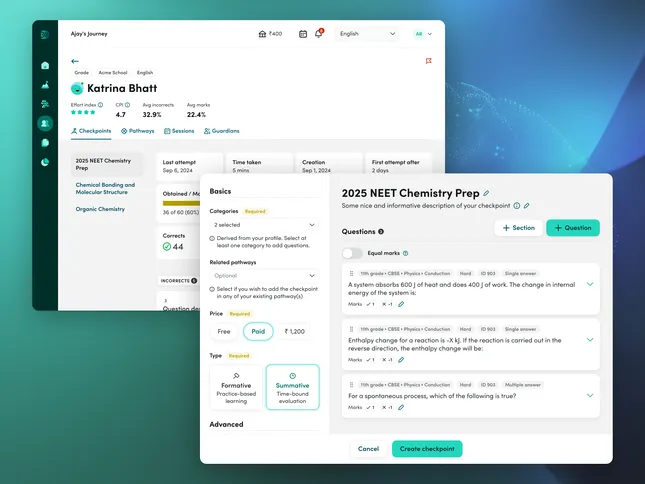This screenshot has height=484, width=645.
Task: Switch to the Checkpoints tab
Action: coord(91,131)
